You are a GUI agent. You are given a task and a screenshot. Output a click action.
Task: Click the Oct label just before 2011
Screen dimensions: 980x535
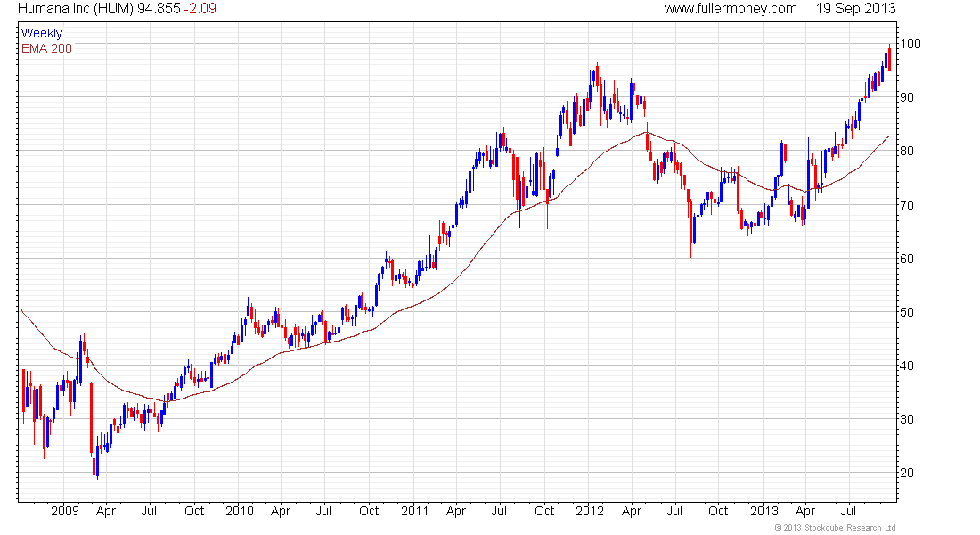(370, 511)
